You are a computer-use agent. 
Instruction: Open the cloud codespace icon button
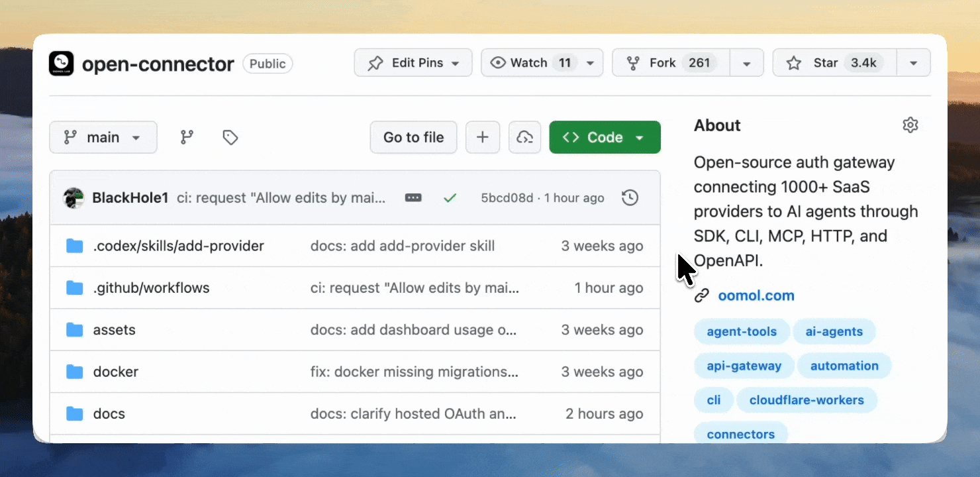pyautogui.click(x=524, y=137)
